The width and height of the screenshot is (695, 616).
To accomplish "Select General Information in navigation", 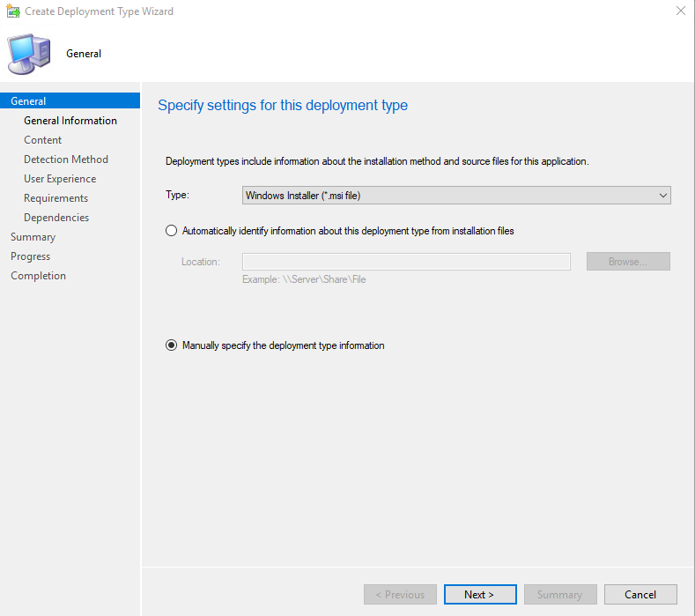I will [70, 121].
